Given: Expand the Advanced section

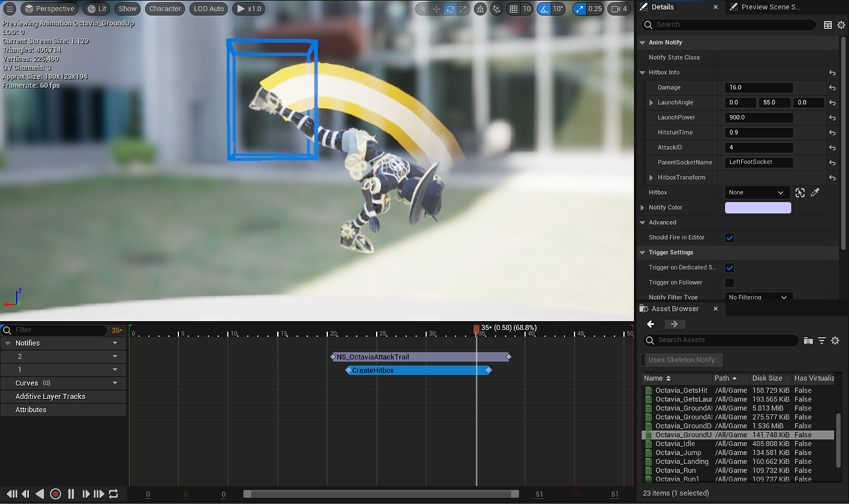Looking at the screenshot, I should (x=642, y=223).
